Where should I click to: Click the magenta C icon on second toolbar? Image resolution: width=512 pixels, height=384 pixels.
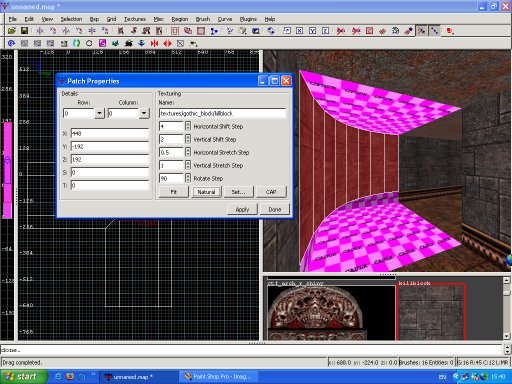click(102, 43)
